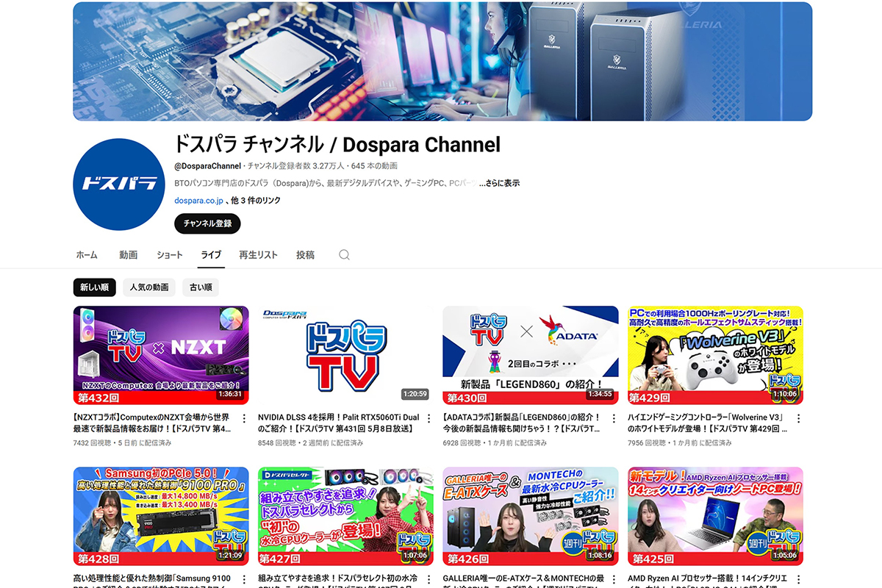Screen dimensions: 882x588
Task: Open three-dot menu for ADATA LEGEND860 video
Action: pos(613,419)
